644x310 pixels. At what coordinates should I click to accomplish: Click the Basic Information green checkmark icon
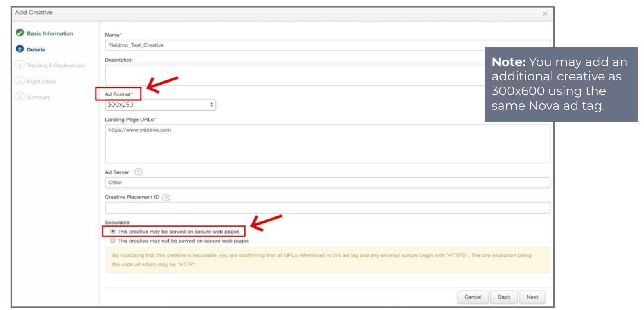click(x=20, y=33)
